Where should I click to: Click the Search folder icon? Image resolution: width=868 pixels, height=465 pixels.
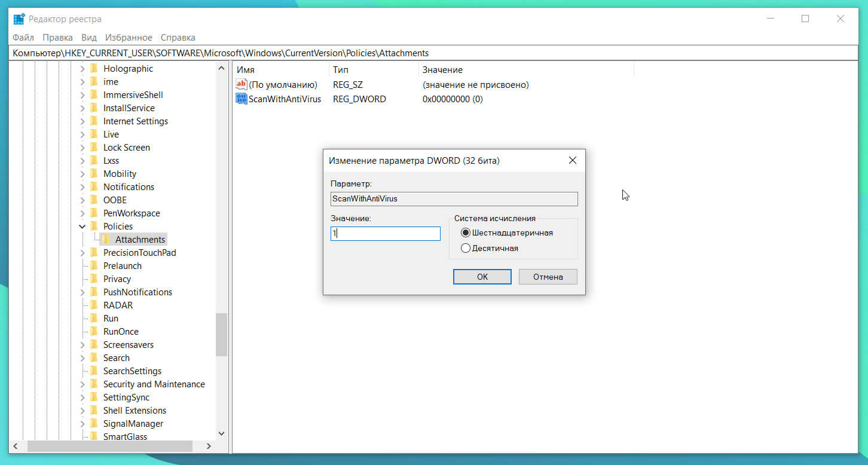[94, 357]
